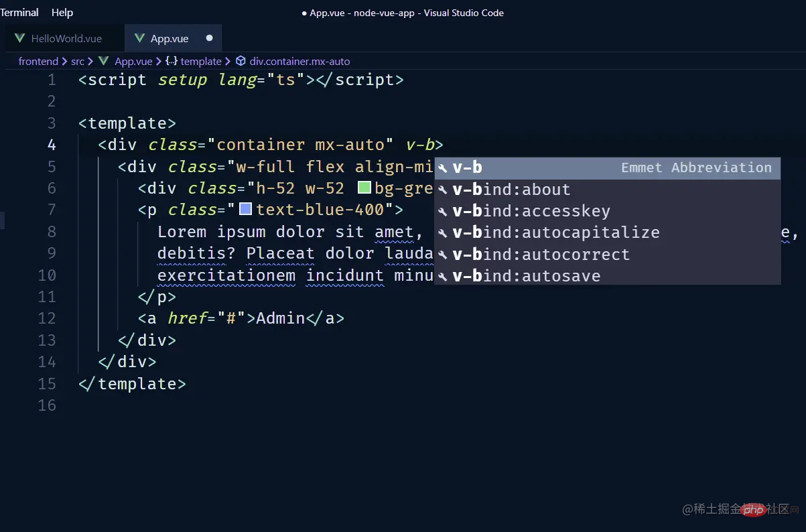
Task: Click the braces icon before template breadcrumb
Action: [x=172, y=61]
